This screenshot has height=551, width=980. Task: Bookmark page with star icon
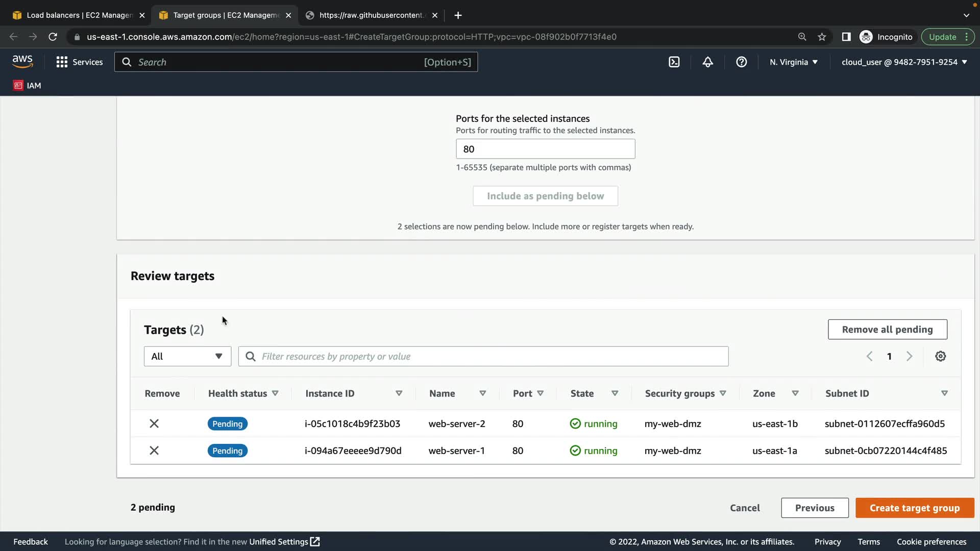click(x=822, y=37)
